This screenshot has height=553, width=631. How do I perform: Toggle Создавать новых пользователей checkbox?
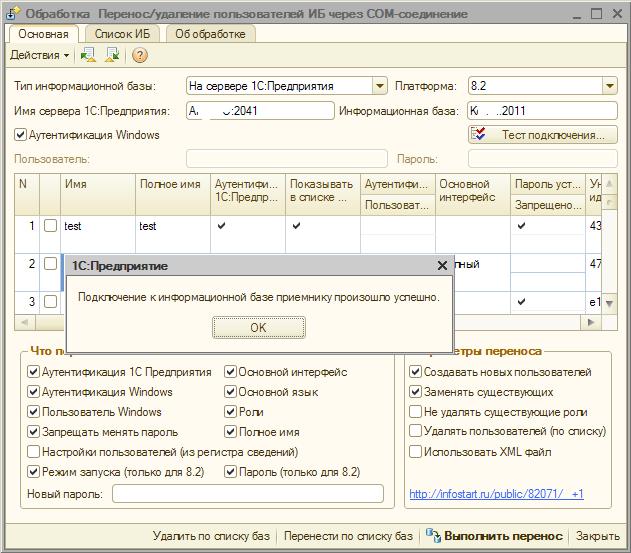tap(415, 371)
